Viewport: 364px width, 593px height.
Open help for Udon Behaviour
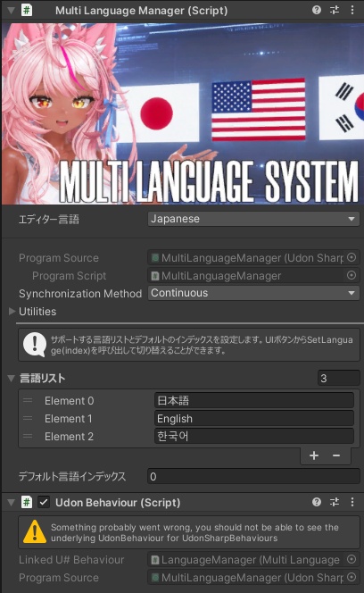317,502
